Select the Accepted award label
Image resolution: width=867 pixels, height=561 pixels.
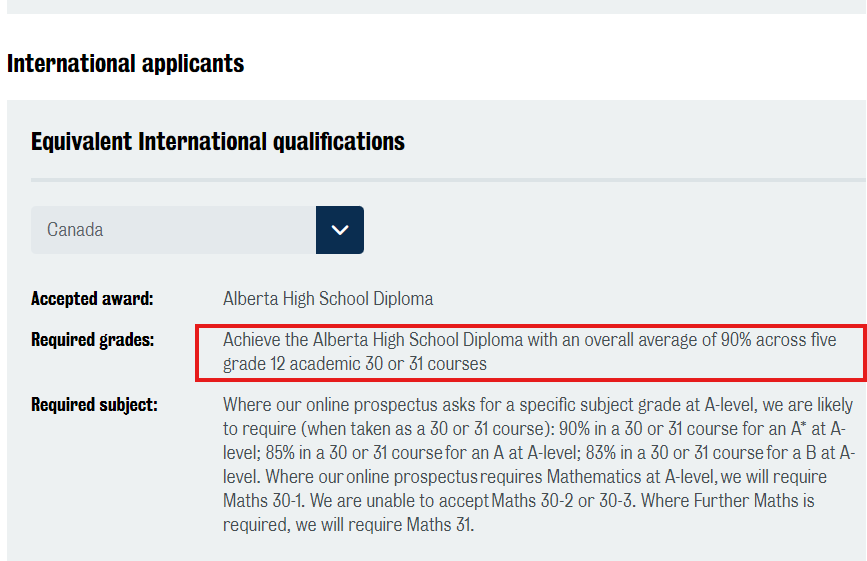pyautogui.click(x=92, y=298)
